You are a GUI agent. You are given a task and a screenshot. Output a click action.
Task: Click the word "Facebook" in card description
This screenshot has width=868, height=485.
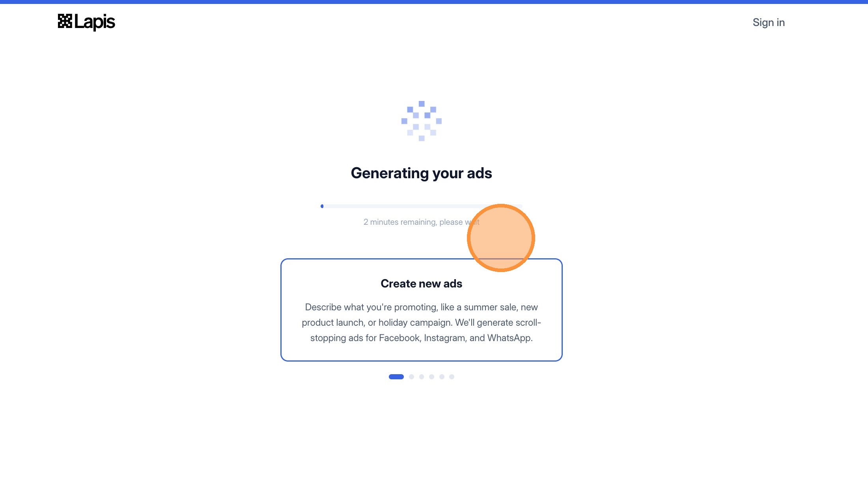click(x=399, y=338)
